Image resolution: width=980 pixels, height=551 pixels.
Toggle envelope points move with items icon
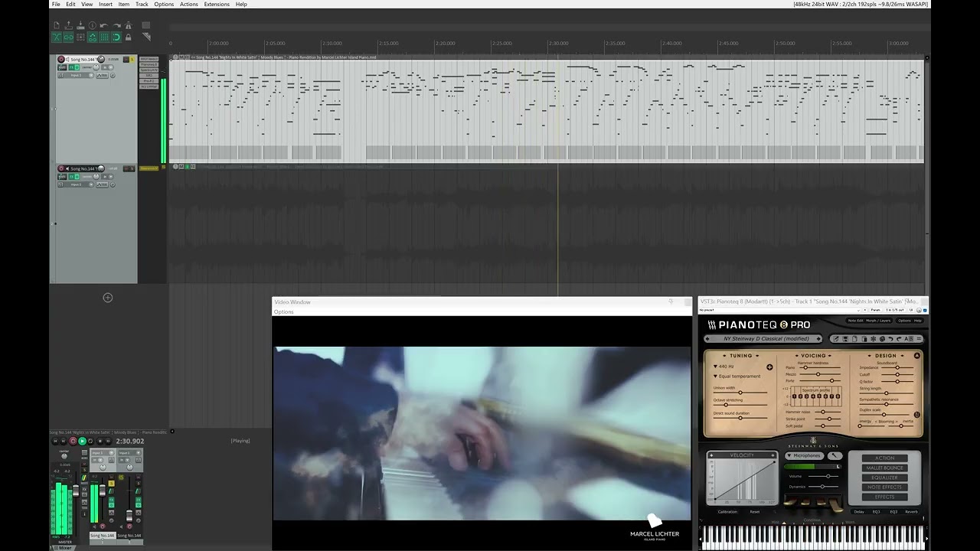pos(93,37)
